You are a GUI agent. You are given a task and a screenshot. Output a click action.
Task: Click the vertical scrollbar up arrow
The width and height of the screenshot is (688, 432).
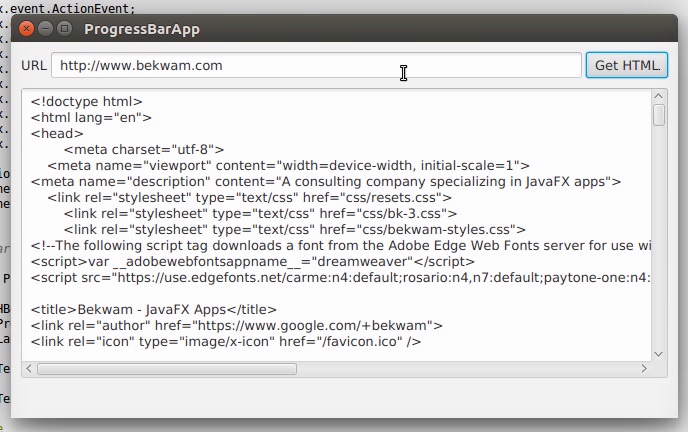pyautogui.click(x=659, y=95)
